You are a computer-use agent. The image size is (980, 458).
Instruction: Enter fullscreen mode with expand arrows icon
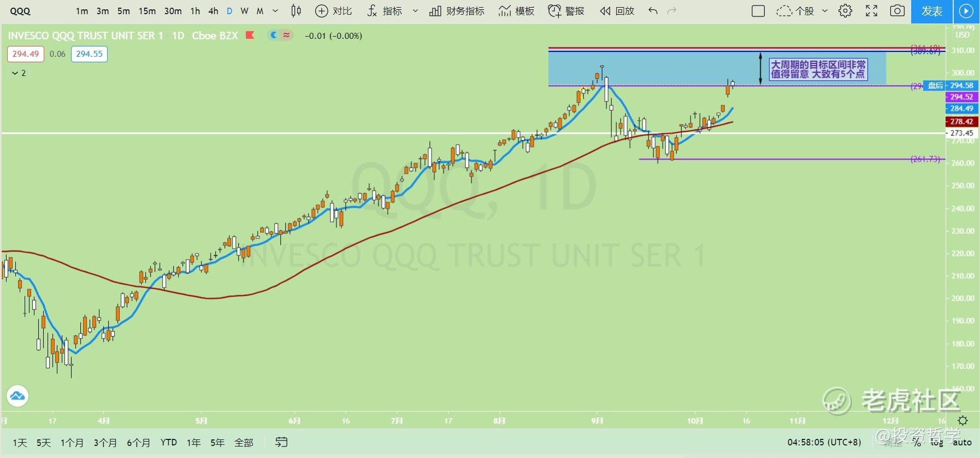click(x=872, y=11)
